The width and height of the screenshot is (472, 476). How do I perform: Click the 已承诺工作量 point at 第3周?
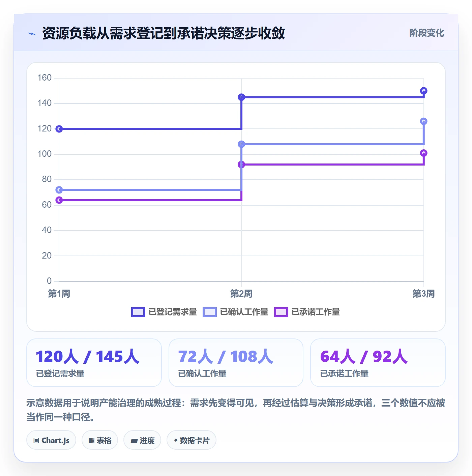pyautogui.click(x=424, y=153)
